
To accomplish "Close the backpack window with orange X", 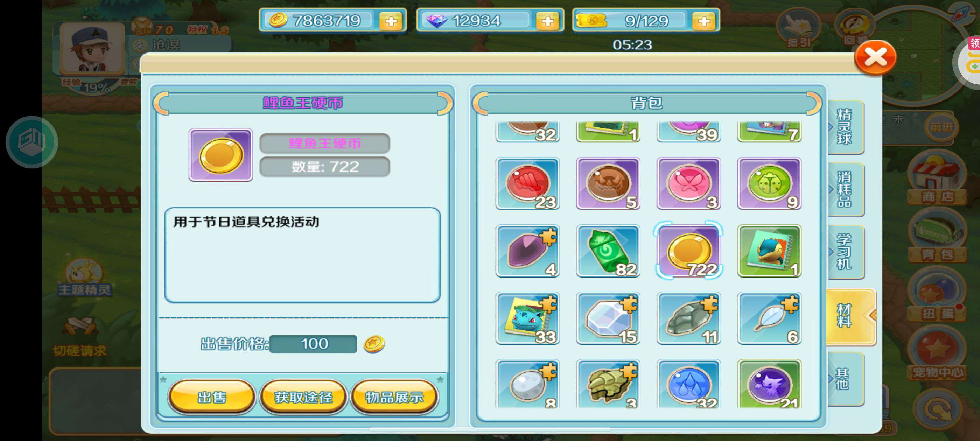I will [x=875, y=57].
